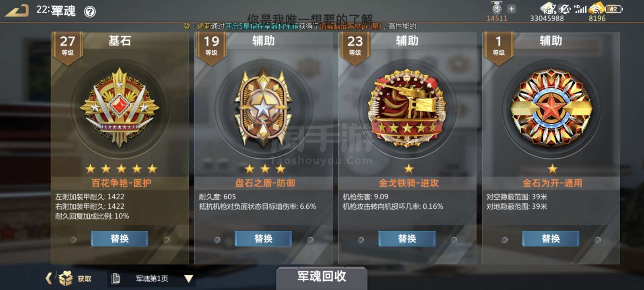644x290 pixels.
Task: Open the 军魂第1页 page selector
Action: (152, 279)
